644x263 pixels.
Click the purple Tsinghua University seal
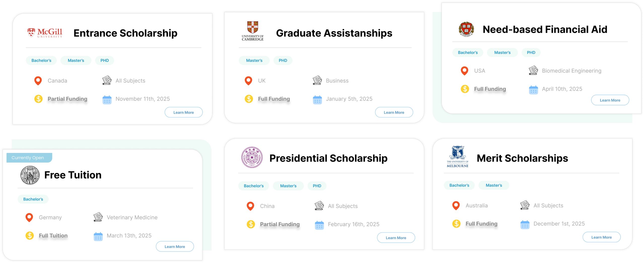[252, 157]
